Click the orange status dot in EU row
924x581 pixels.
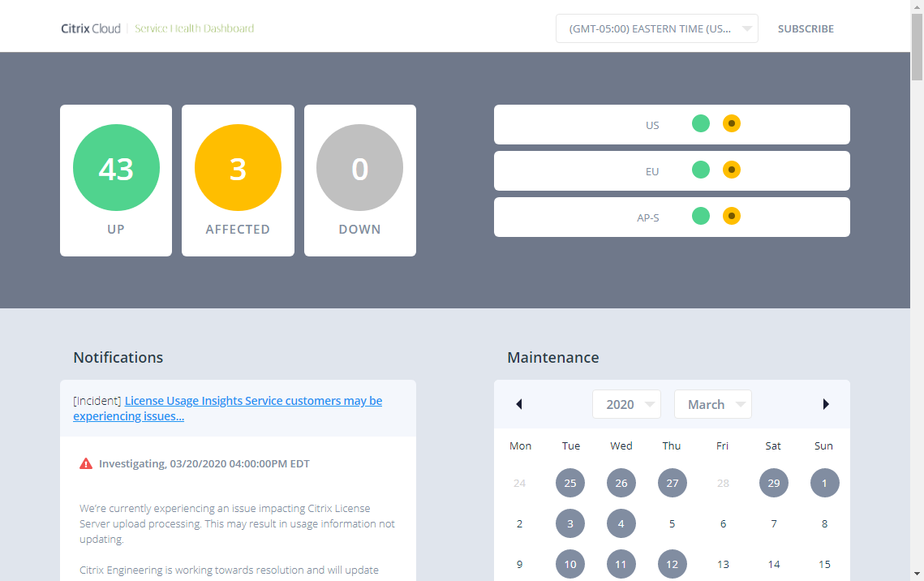731,170
